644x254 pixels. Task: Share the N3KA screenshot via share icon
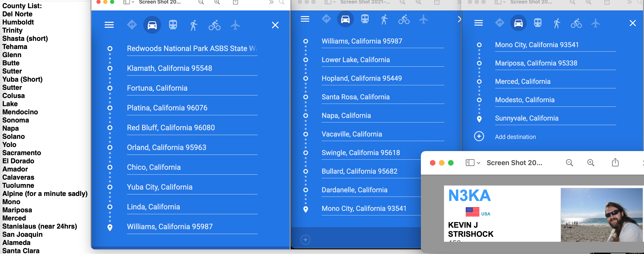click(615, 163)
